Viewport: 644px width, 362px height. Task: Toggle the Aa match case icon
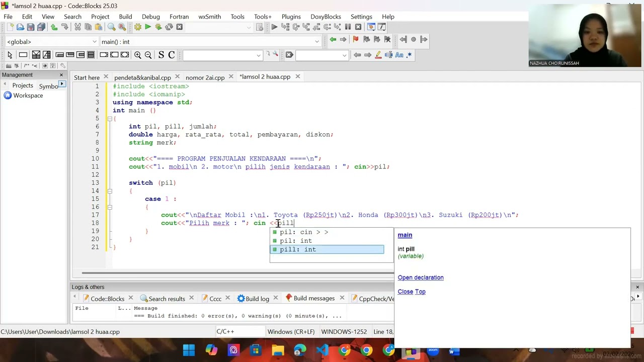pyautogui.click(x=399, y=55)
